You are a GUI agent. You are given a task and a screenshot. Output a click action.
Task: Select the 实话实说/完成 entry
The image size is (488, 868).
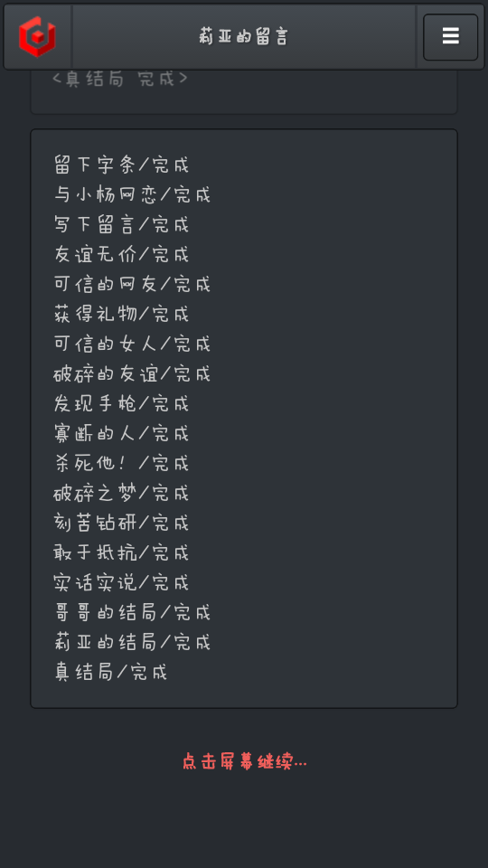[x=121, y=583]
